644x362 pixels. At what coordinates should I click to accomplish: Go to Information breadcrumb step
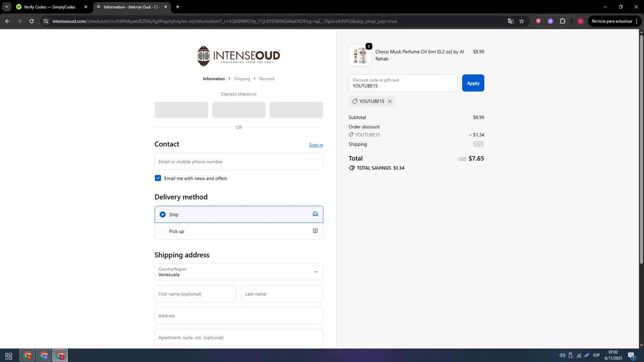(214, 79)
